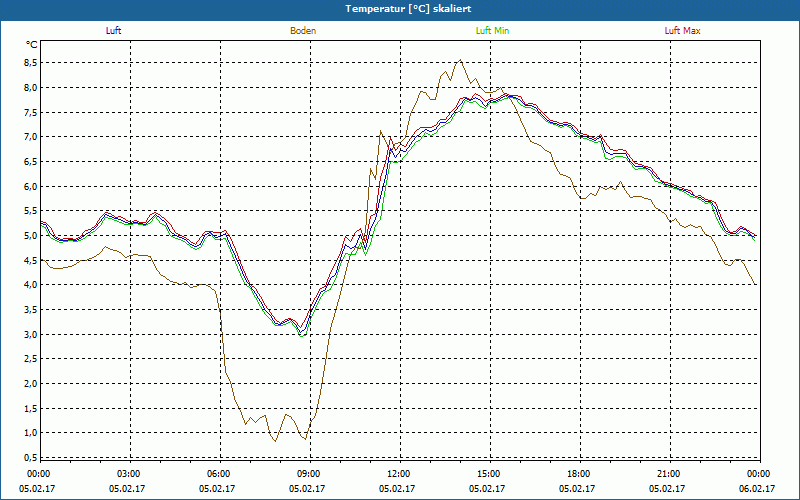This screenshot has width=800, height=500.
Task: Click the 2,0 y-axis value
Action: pyautogui.click(x=30, y=384)
